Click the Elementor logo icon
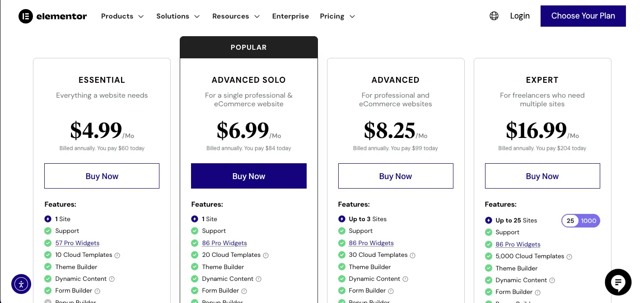 (x=26, y=16)
